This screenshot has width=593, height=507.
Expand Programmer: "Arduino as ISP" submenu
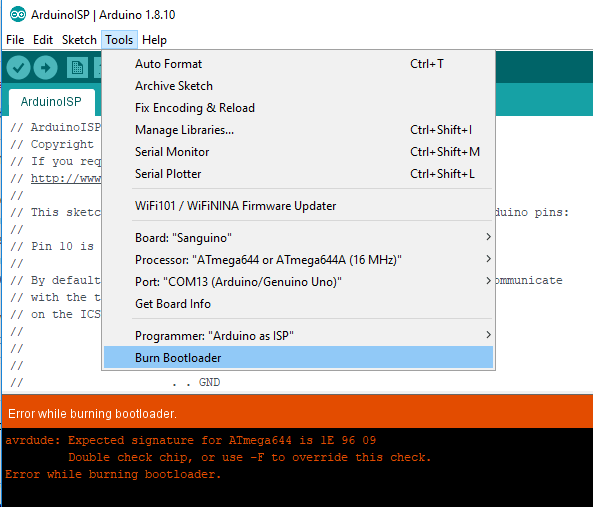(x=298, y=336)
